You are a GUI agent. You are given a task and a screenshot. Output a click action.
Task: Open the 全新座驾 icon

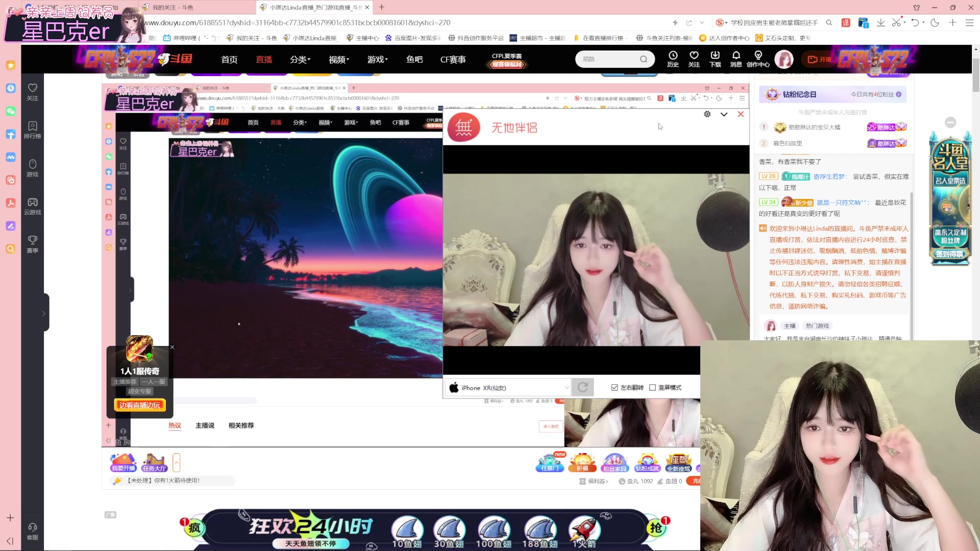click(x=678, y=463)
